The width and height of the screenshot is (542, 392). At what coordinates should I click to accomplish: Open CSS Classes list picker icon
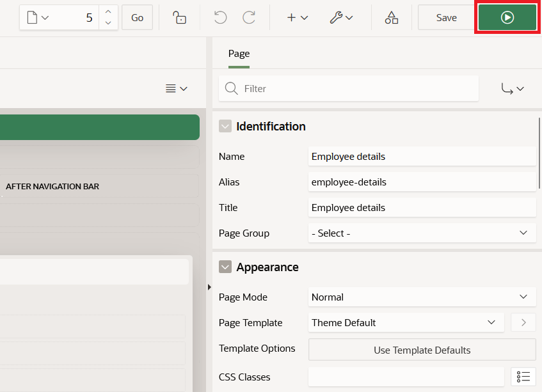pos(523,377)
